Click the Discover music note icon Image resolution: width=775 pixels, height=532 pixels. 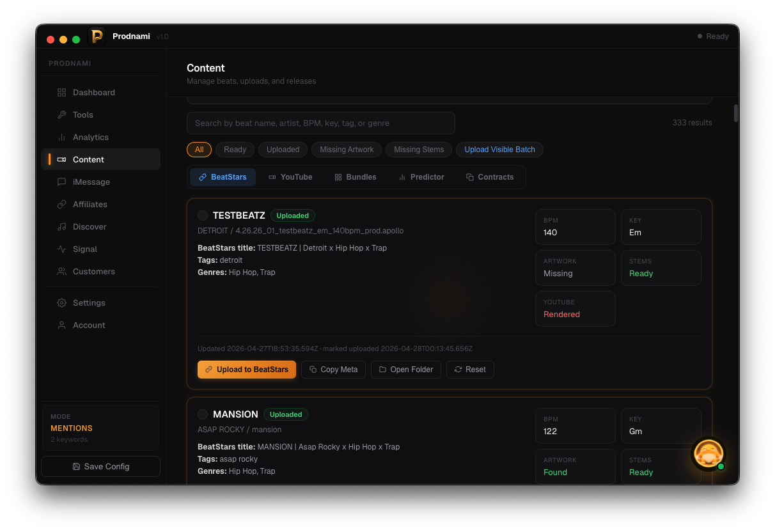pos(61,226)
